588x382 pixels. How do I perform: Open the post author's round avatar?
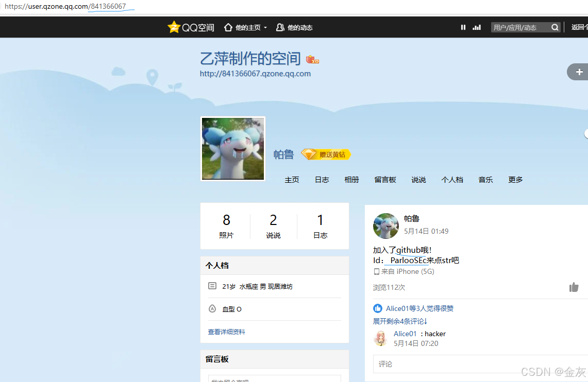(x=386, y=226)
